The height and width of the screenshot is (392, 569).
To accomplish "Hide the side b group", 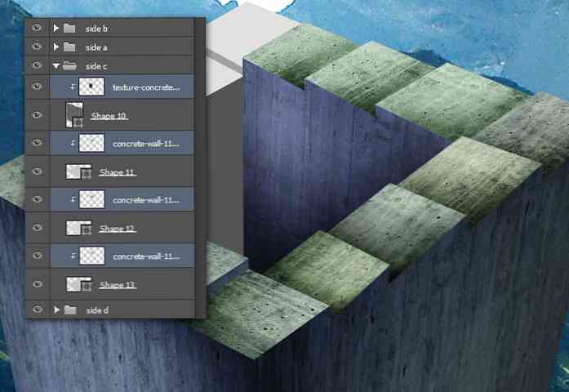I will pyautogui.click(x=37, y=28).
